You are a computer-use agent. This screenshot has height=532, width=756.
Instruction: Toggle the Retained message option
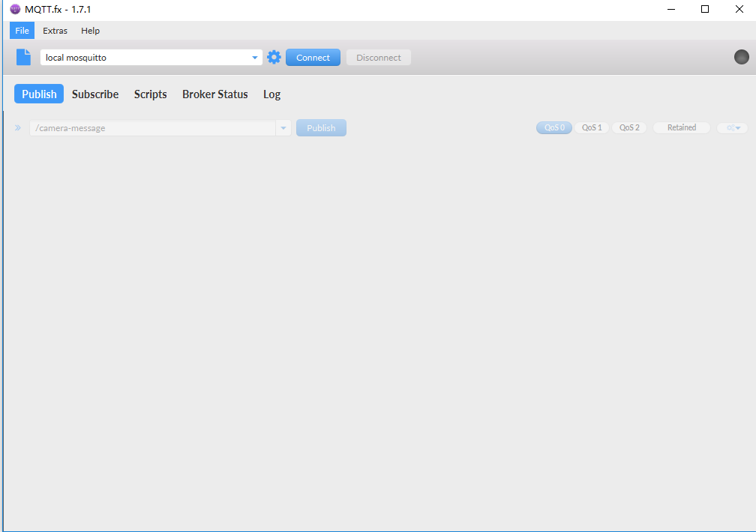coord(681,128)
